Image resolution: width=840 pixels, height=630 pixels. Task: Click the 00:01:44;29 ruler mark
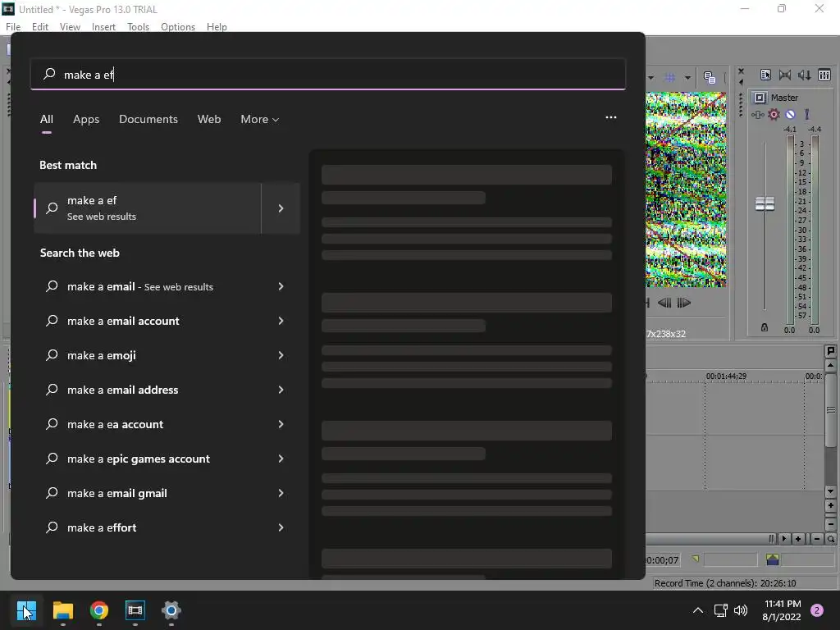coord(726,376)
